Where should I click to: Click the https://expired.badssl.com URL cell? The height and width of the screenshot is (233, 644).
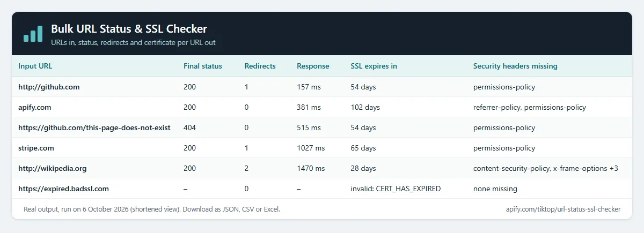tap(64, 189)
